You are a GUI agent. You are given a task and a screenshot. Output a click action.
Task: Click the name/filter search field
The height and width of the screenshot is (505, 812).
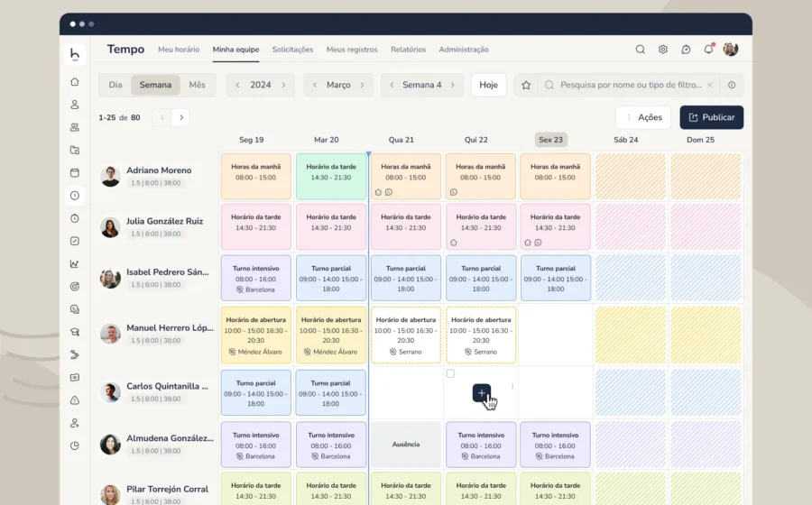click(631, 85)
